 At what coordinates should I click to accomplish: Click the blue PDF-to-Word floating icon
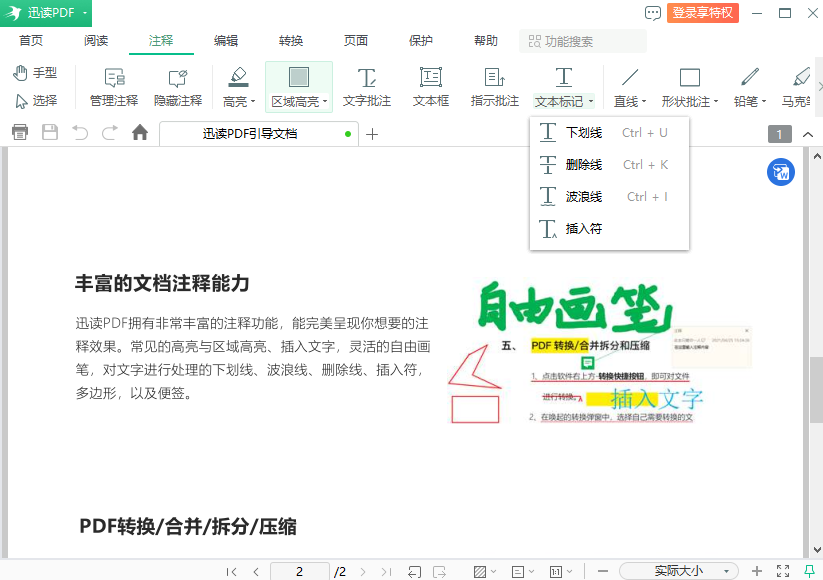pyautogui.click(x=781, y=172)
